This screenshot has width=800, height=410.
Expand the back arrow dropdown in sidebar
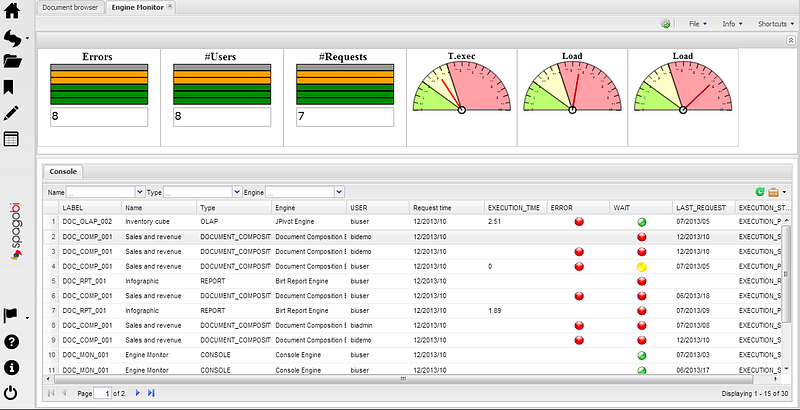click(27, 38)
